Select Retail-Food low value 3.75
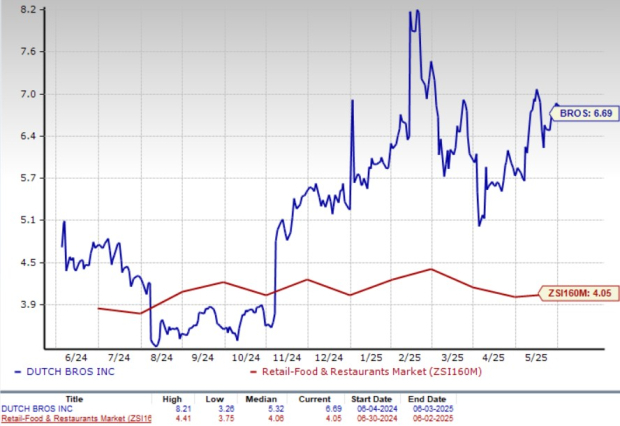This screenshot has width=620, height=426. coord(226,418)
